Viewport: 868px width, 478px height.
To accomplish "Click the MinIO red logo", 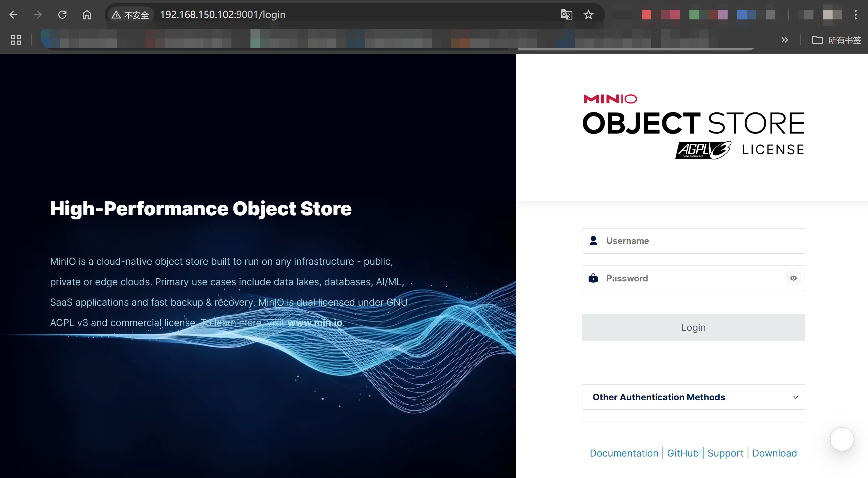I will [610, 99].
